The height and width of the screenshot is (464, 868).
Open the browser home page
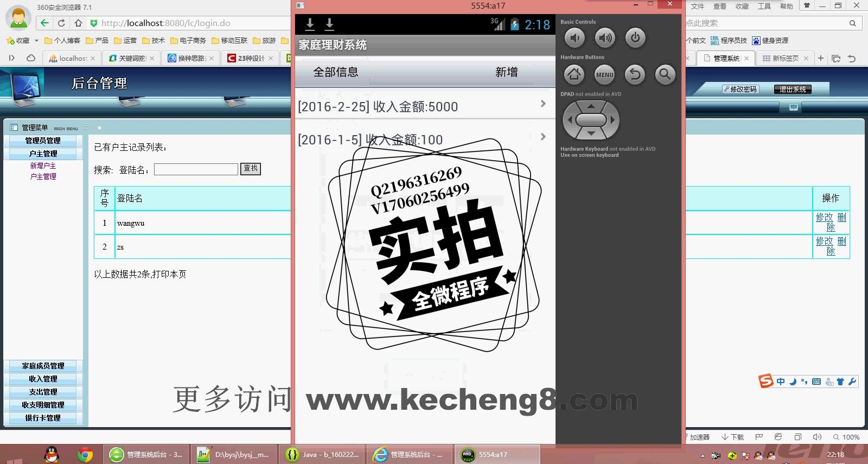tap(78, 23)
